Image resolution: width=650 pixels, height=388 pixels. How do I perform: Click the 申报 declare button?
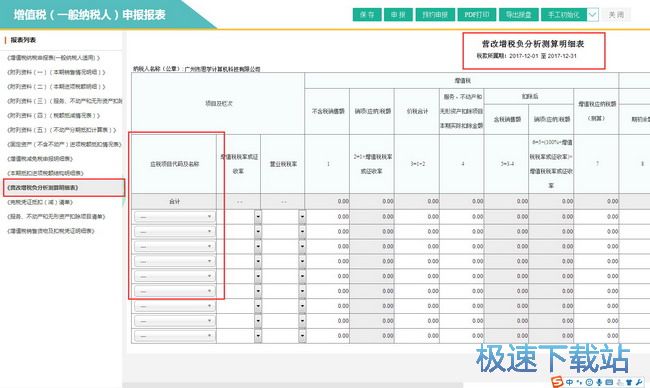pyautogui.click(x=398, y=15)
